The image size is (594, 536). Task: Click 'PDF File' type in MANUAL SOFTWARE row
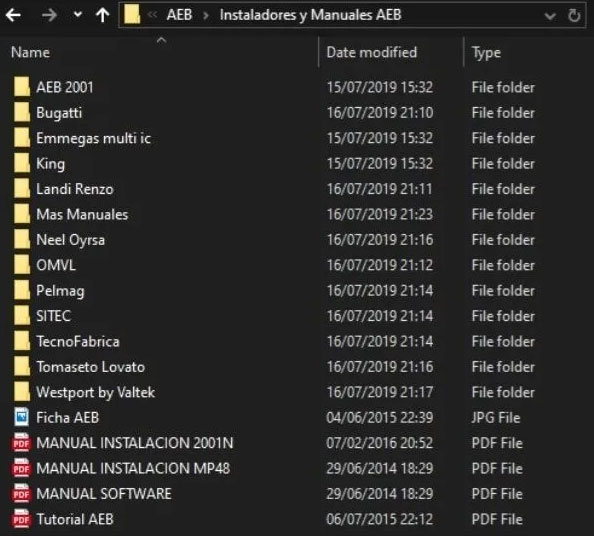pyautogui.click(x=497, y=494)
